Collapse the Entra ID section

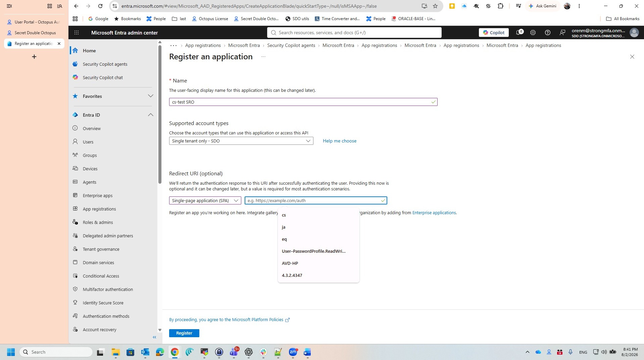click(150, 115)
